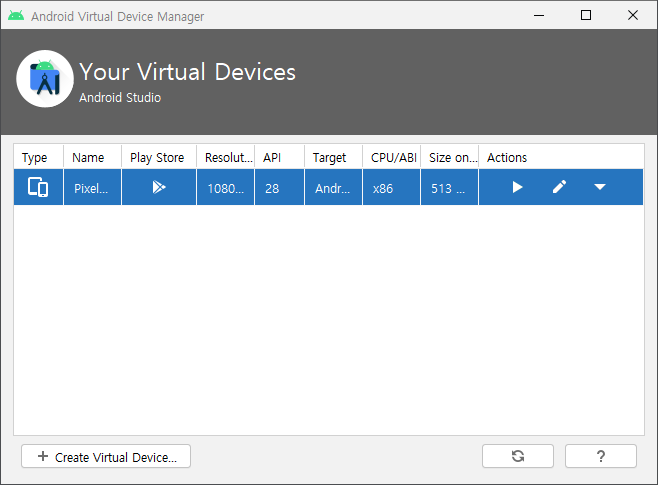This screenshot has height=485, width=658.
Task: Maximize the AVD Manager window
Action: coord(586,16)
